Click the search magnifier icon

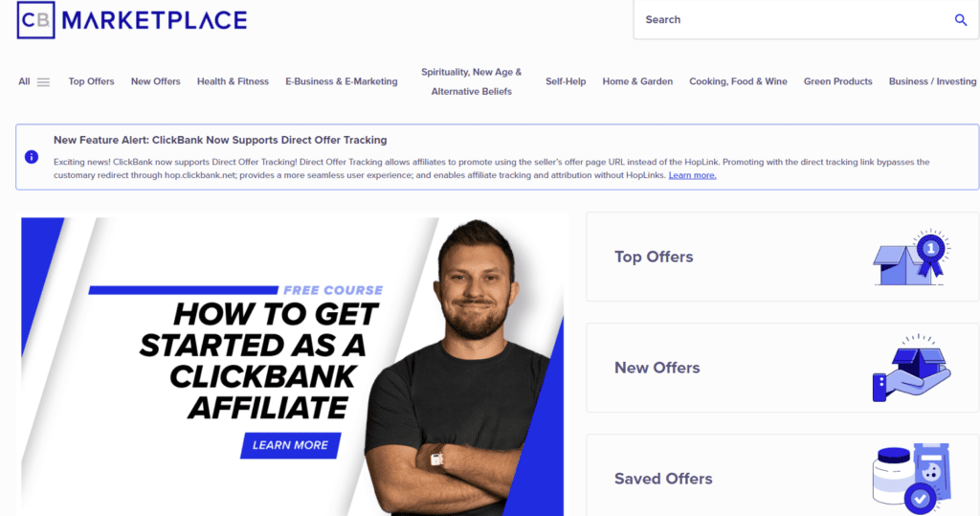[961, 20]
